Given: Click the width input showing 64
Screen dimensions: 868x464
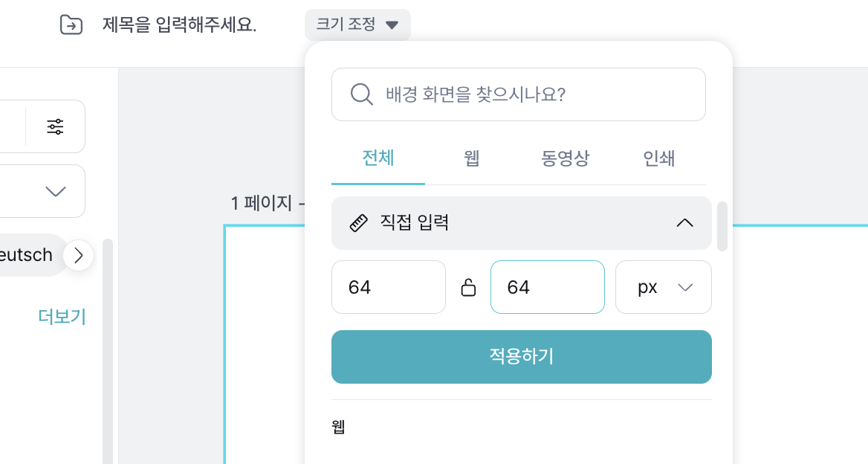Looking at the screenshot, I should [x=388, y=287].
